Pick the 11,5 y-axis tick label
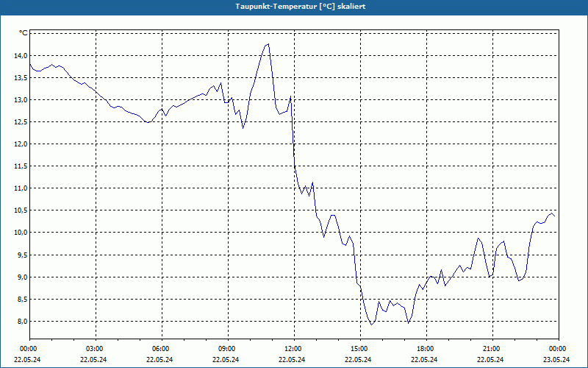The image size is (588, 368). 21,166
